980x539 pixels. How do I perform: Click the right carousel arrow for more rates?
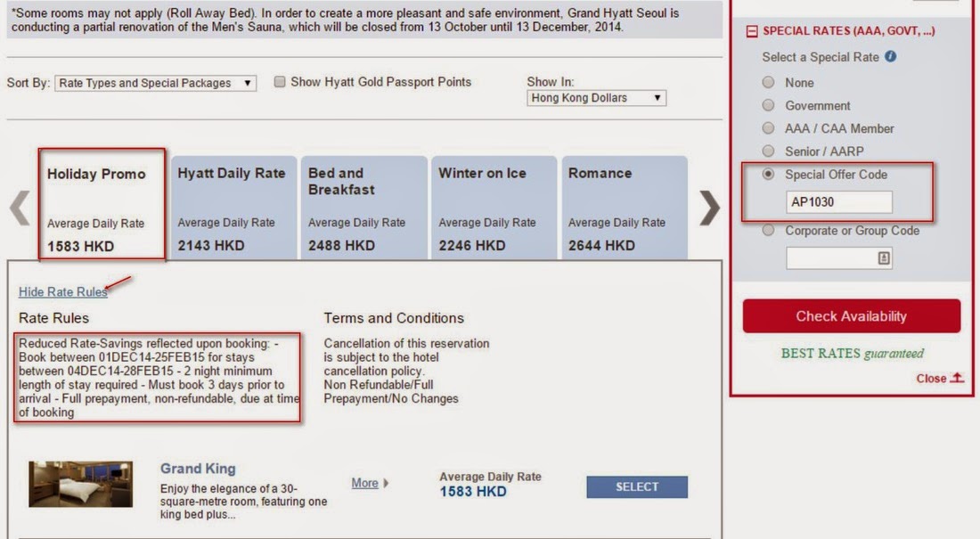pos(709,208)
